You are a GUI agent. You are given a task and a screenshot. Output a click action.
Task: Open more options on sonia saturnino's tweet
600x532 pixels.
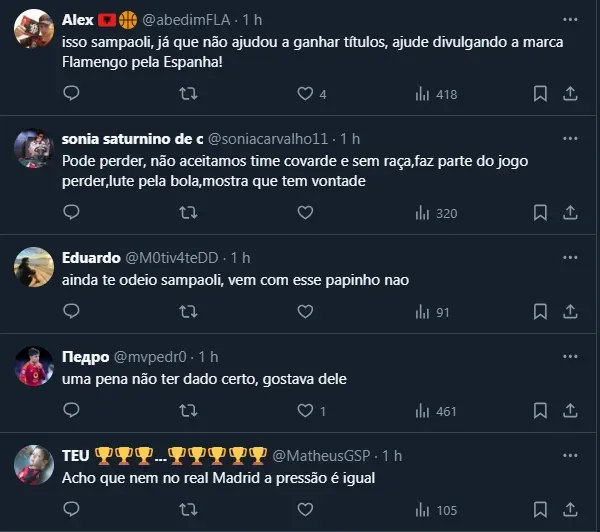[570, 138]
